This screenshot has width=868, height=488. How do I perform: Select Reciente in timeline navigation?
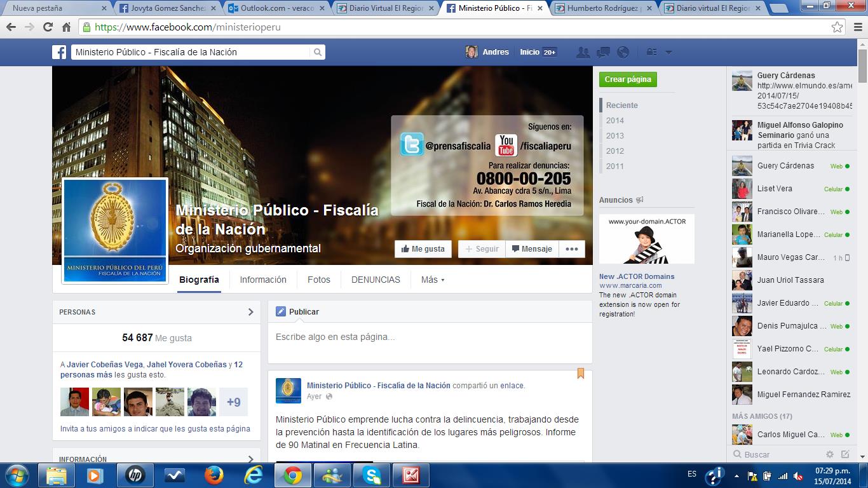click(x=622, y=105)
